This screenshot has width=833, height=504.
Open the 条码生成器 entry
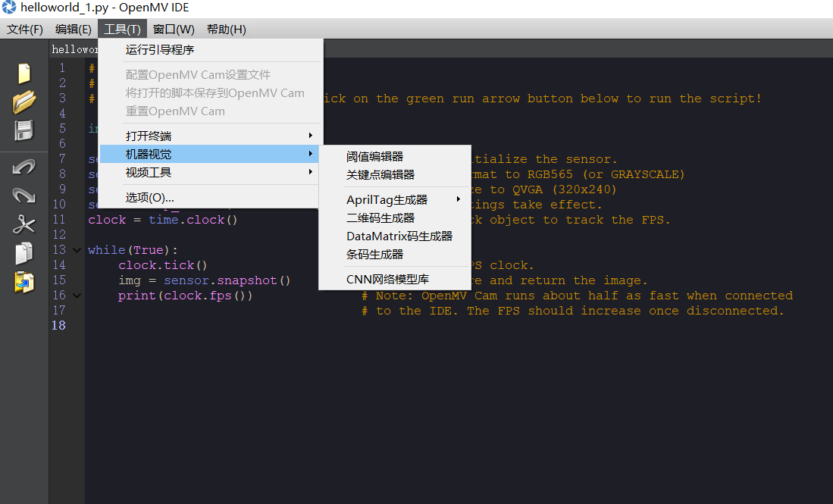395,255
